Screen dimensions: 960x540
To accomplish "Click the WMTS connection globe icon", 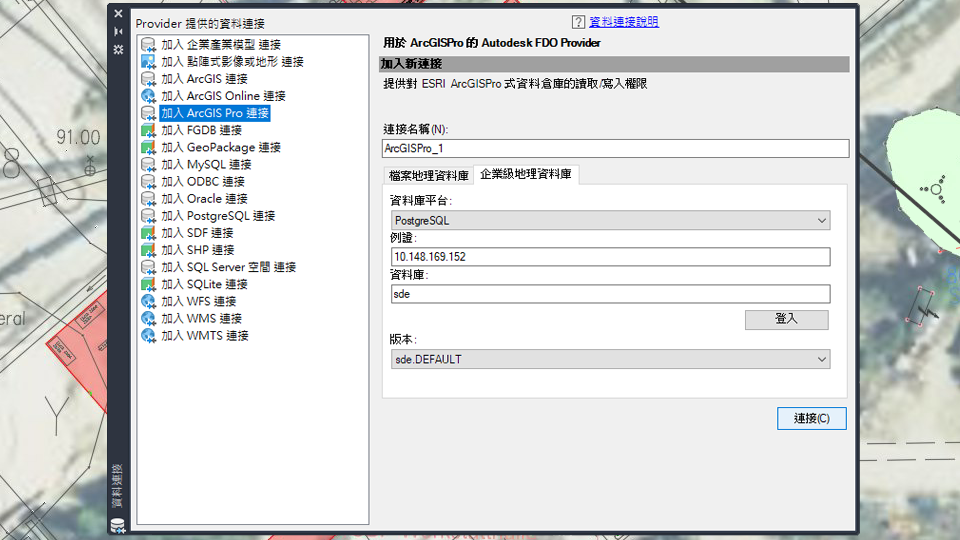I will pos(148,336).
